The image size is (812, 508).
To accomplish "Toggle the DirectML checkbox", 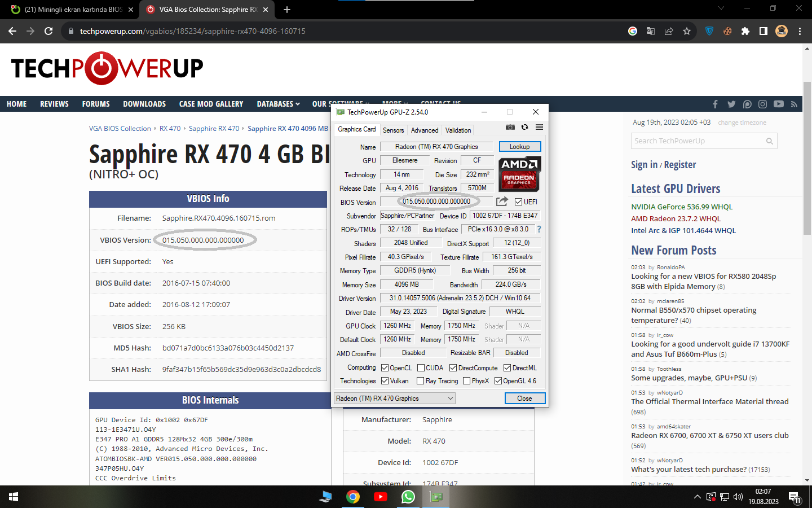I will [x=507, y=368].
